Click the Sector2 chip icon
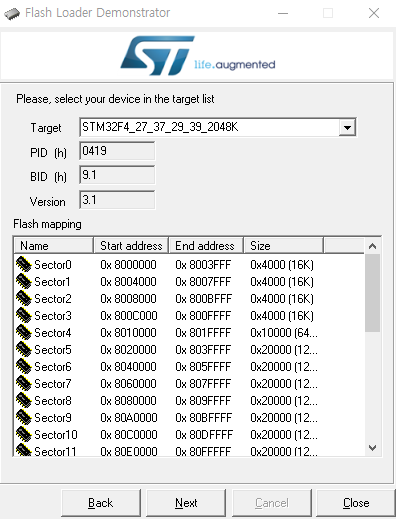The image size is (396, 519). [x=23, y=298]
